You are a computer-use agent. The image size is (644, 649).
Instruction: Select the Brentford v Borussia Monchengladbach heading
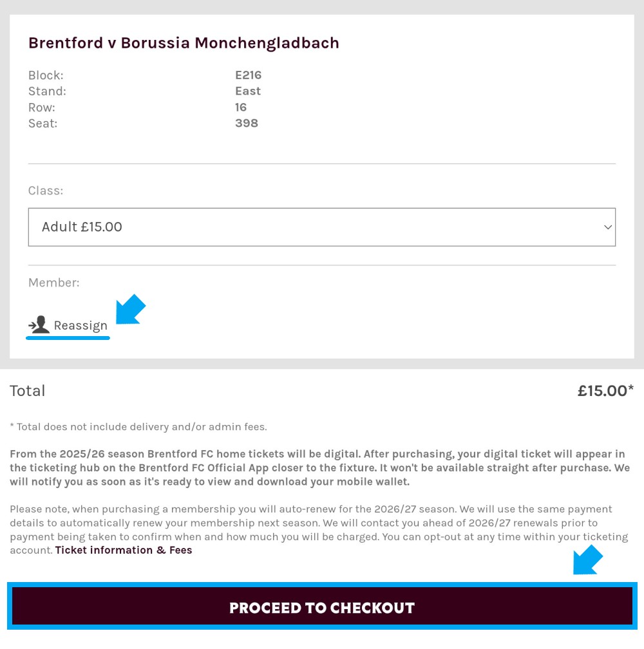pos(184,43)
